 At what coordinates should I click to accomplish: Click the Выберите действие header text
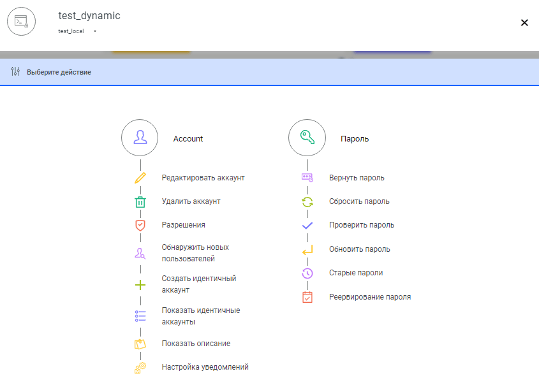click(59, 72)
